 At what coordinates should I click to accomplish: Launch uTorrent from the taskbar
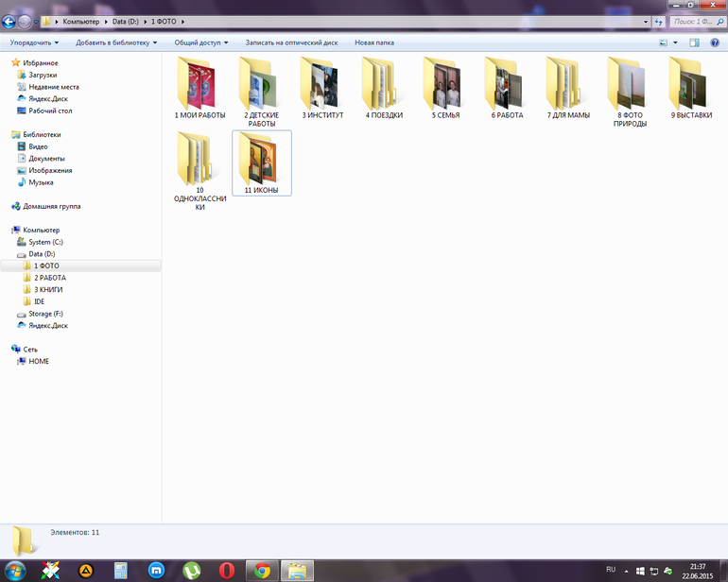(192, 570)
